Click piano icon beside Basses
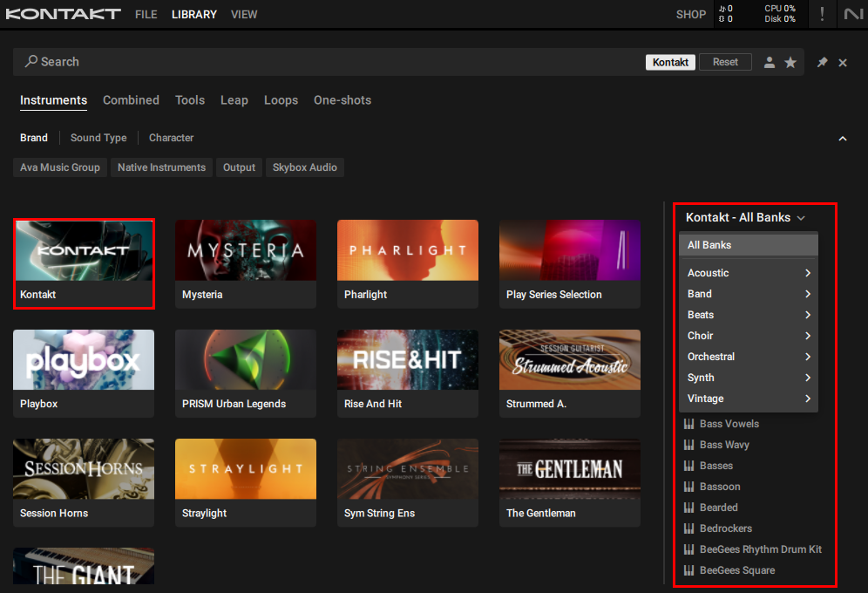The image size is (868, 593). point(688,466)
